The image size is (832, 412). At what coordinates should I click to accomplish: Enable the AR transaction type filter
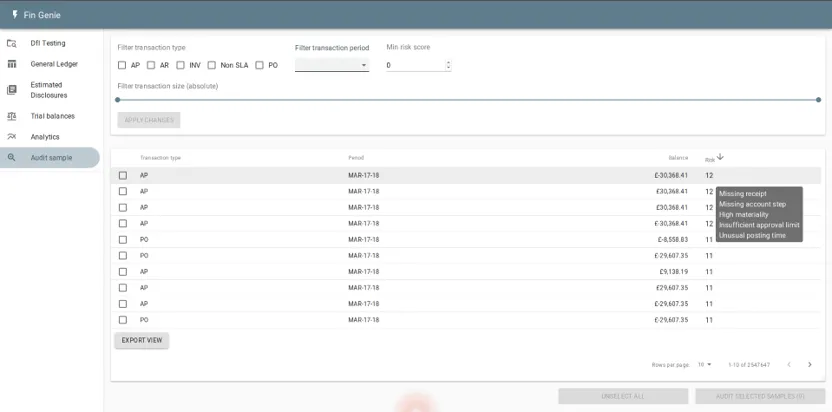click(x=151, y=65)
